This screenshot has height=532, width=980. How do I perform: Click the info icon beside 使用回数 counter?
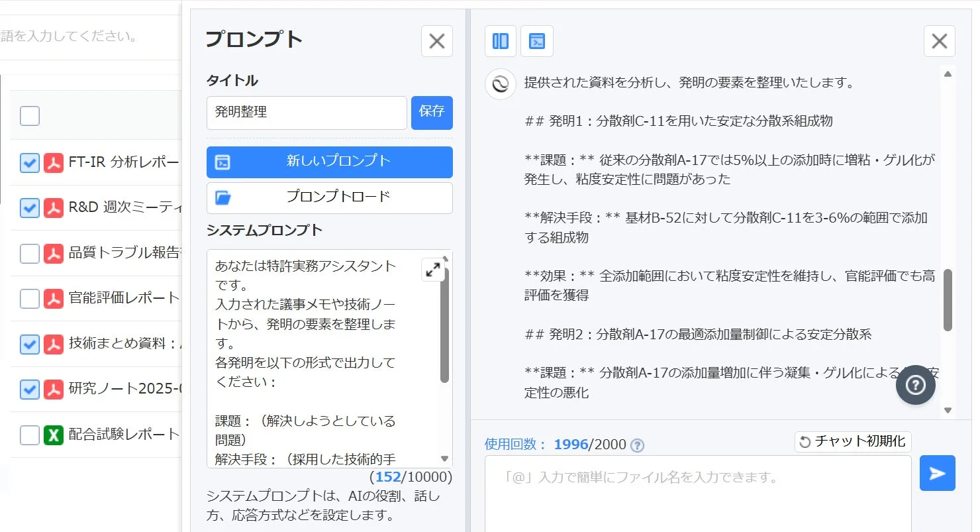636,445
